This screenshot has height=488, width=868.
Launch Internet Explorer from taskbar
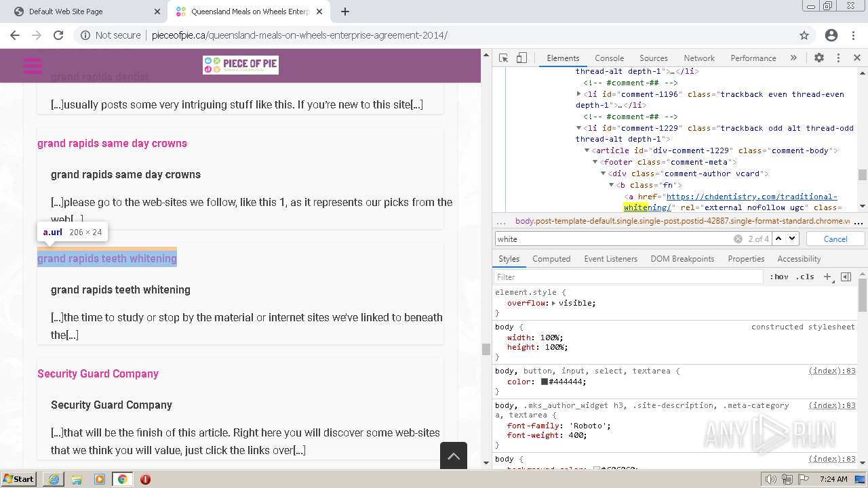pyautogui.click(x=54, y=479)
